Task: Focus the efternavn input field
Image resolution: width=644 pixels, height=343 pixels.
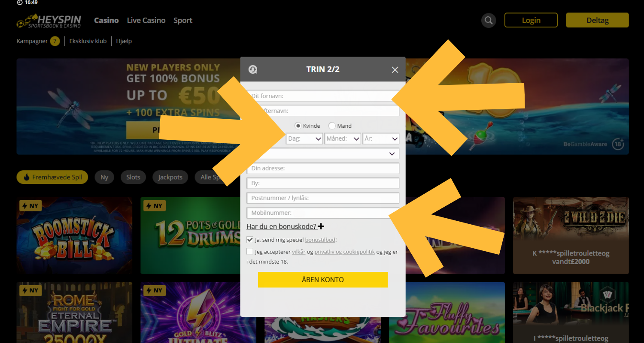Action: [323, 111]
